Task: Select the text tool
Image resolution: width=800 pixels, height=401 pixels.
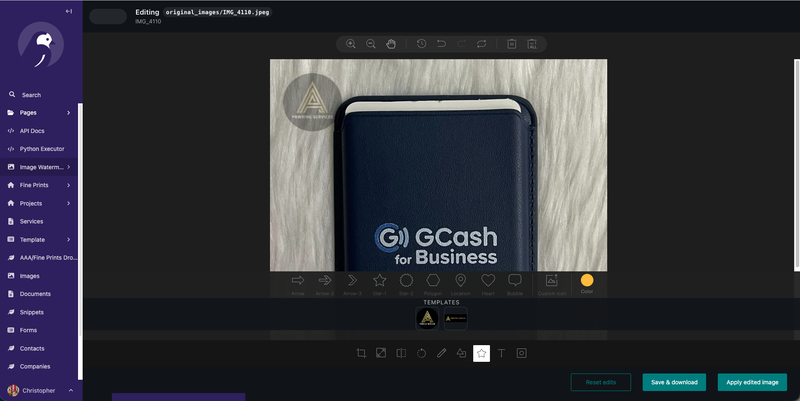Action: click(501, 353)
